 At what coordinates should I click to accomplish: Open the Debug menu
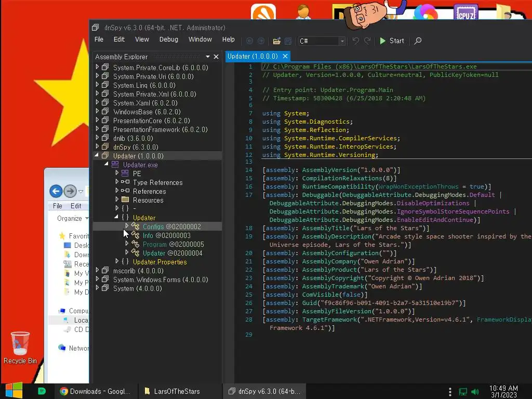pyautogui.click(x=169, y=39)
